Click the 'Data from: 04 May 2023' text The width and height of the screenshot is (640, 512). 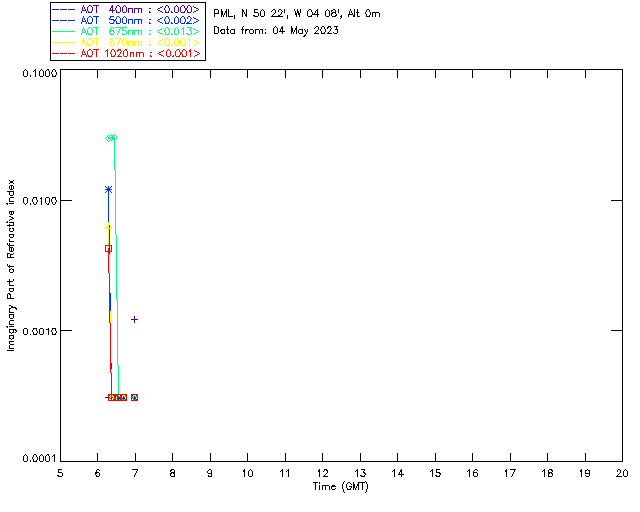pyautogui.click(x=276, y=31)
